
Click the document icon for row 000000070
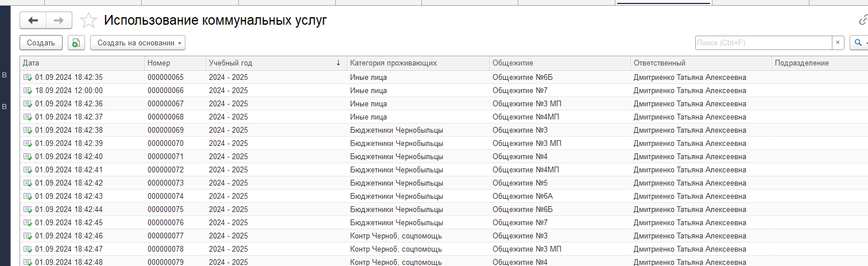tap(28, 144)
